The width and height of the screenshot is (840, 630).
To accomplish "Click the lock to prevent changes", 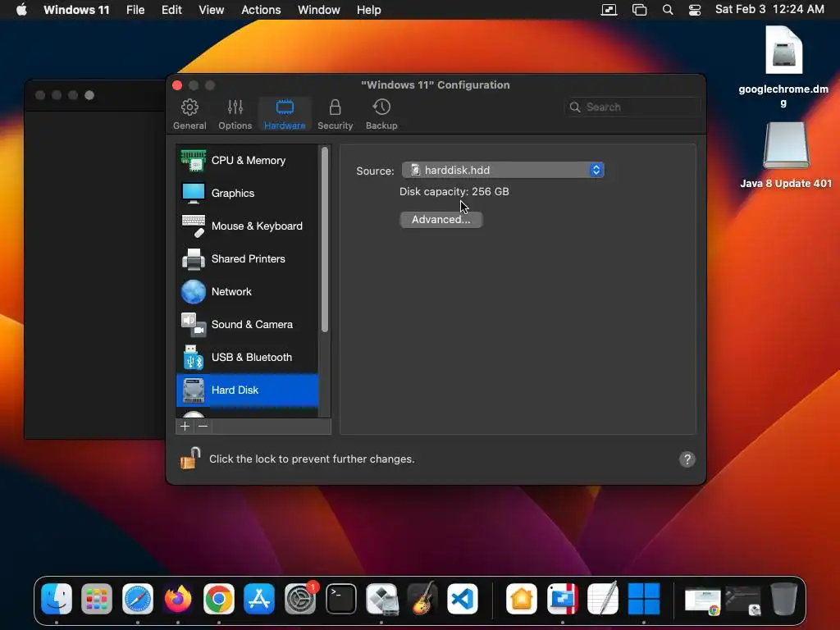I will pyautogui.click(x=190, y=459).
